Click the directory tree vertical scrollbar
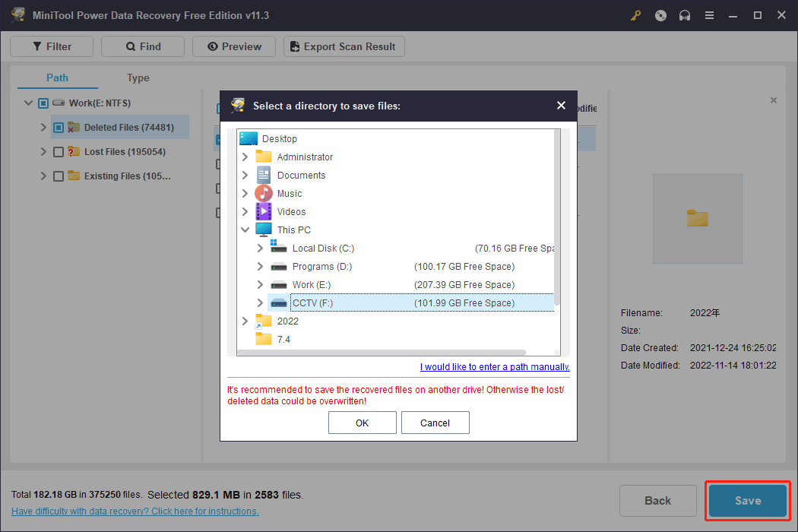 tap(557, 217)
